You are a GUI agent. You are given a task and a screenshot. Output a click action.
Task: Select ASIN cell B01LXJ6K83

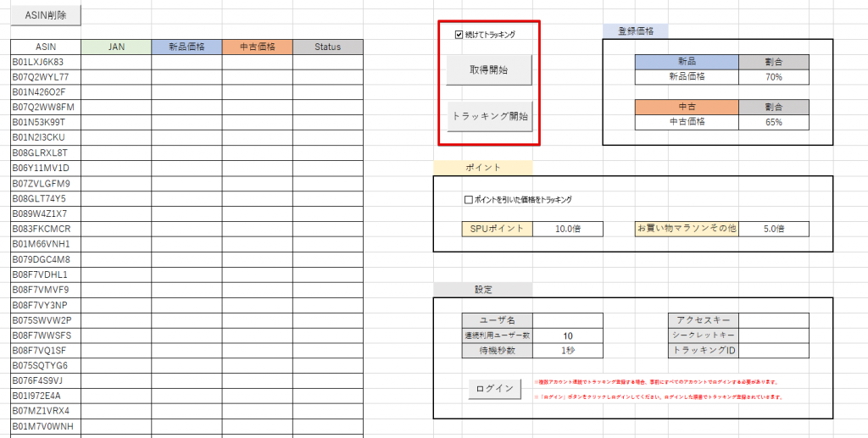[46, 62]
